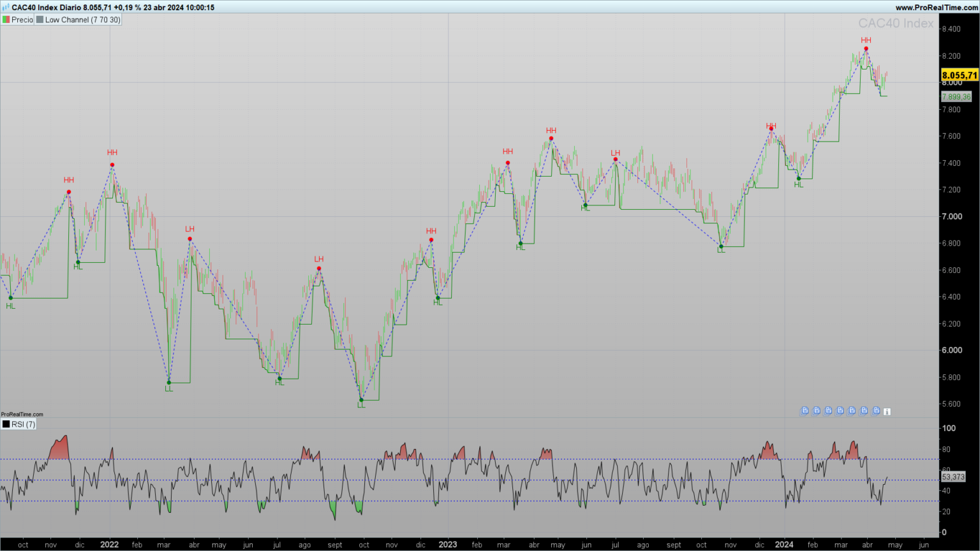The width and height of the screenshot is (980, 551).
Task: Open the leftmost document icon in the chart
Action: (x=805, y=411)
